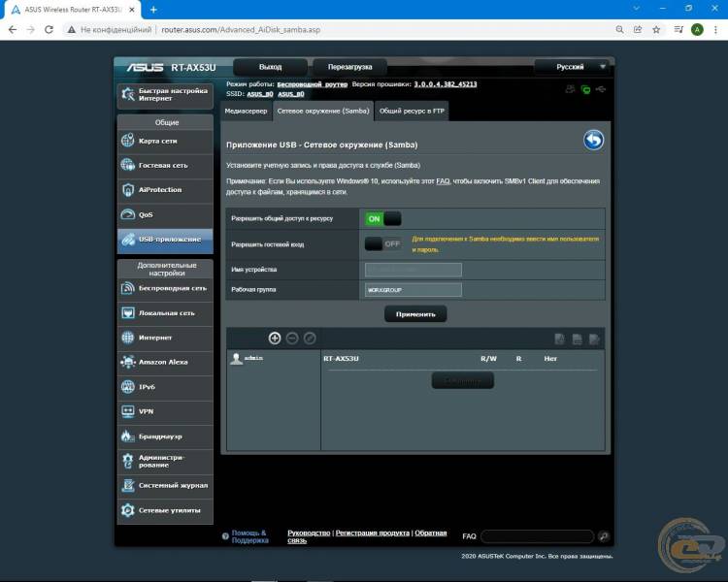Click the Применить apply button

click(415, 314)
